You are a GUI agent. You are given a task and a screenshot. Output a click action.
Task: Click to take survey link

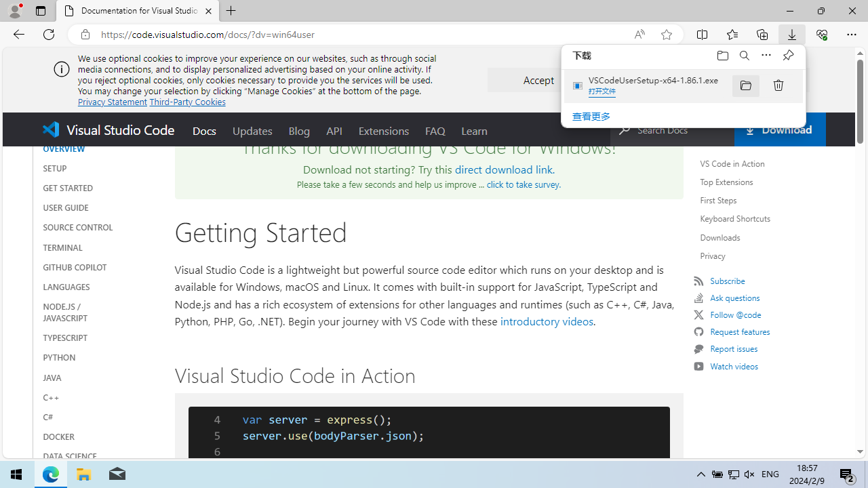pyautogui.click(x=523, y=184)
